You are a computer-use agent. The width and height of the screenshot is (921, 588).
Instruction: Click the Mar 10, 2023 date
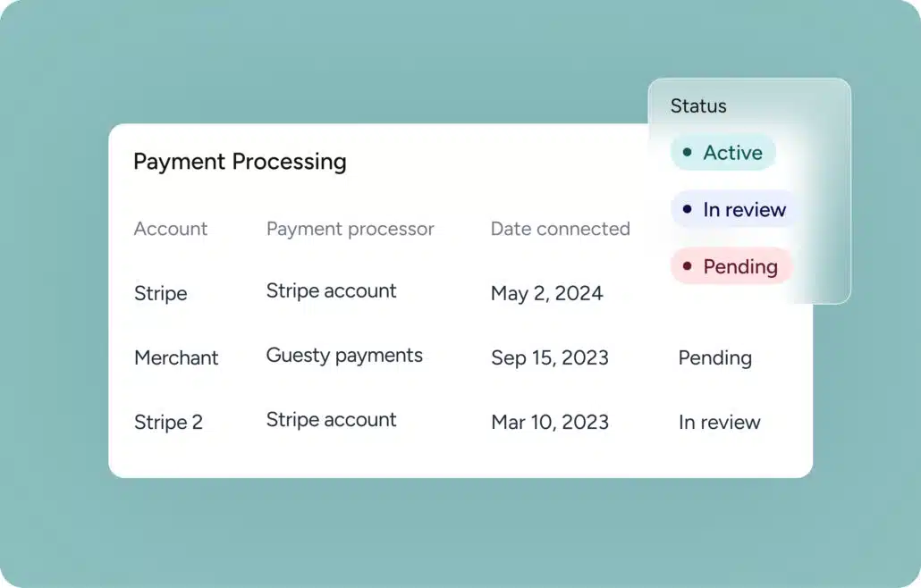tap(549, 422)
